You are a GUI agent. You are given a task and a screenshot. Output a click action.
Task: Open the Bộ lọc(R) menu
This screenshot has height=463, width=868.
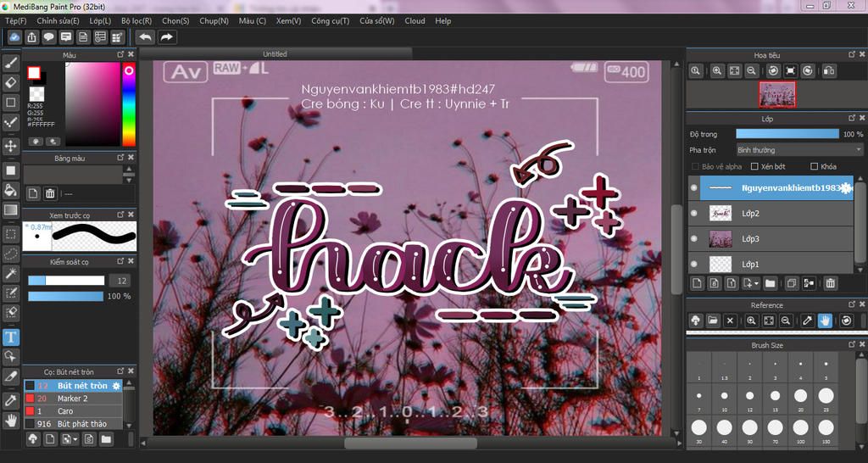136,21
